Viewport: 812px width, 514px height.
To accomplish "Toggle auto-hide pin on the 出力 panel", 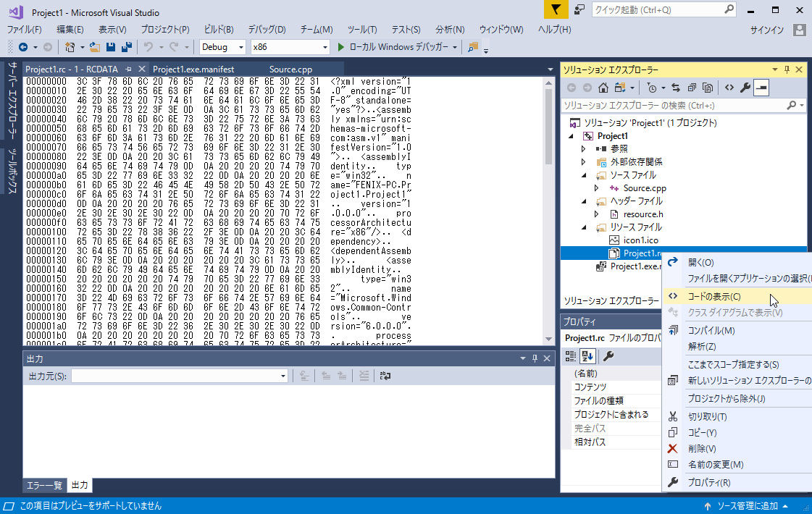I will coord(535,358).
